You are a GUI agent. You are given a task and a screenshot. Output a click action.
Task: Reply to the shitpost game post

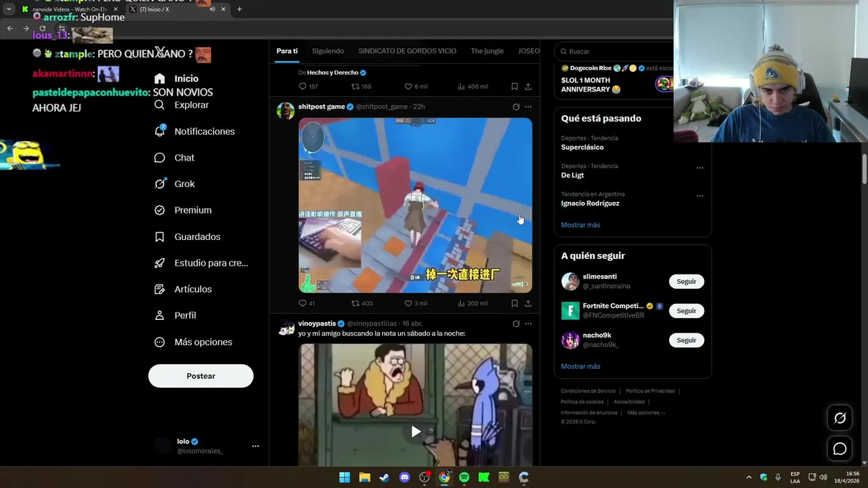point(307,304)
